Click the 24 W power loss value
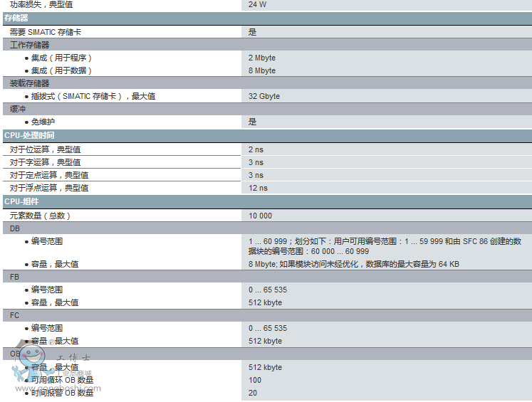532x402 pixels. [258, 4]
